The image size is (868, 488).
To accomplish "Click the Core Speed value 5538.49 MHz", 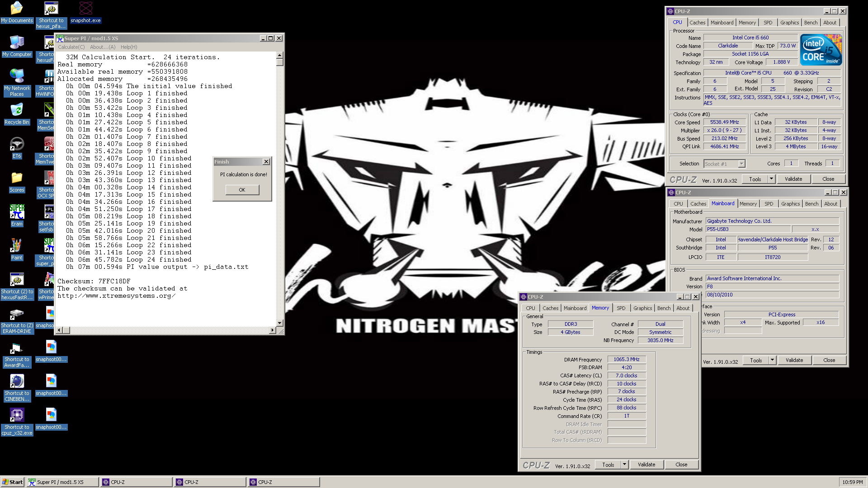I will 724,122.
